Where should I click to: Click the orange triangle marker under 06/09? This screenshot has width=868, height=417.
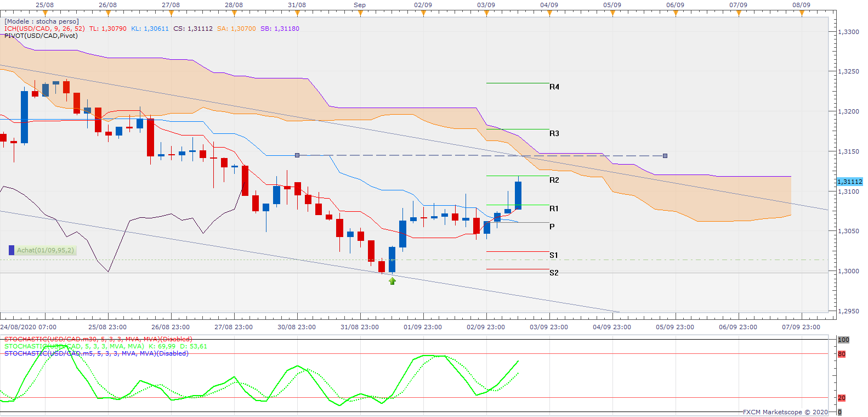[x=676, y=14]
